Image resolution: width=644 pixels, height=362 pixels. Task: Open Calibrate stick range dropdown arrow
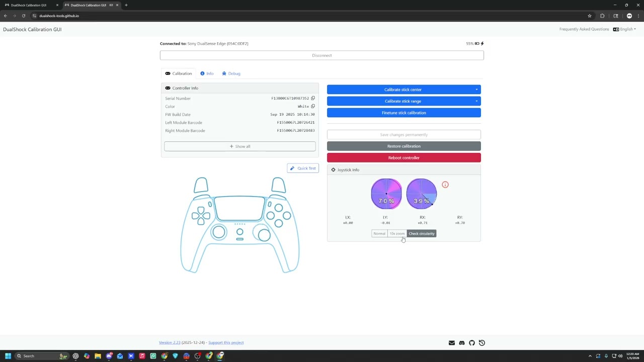[476, 101]
